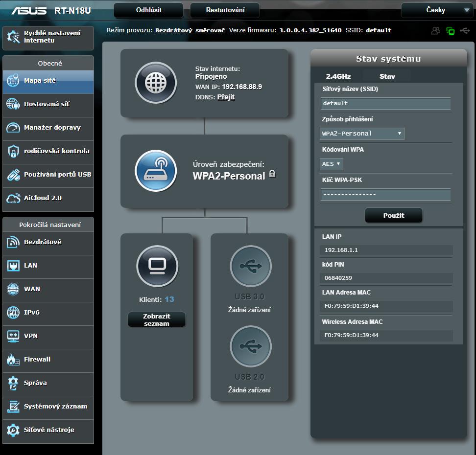Select the USB 3.0 device icon
This screenshot has height=455, width=476.
click(250, 266)
